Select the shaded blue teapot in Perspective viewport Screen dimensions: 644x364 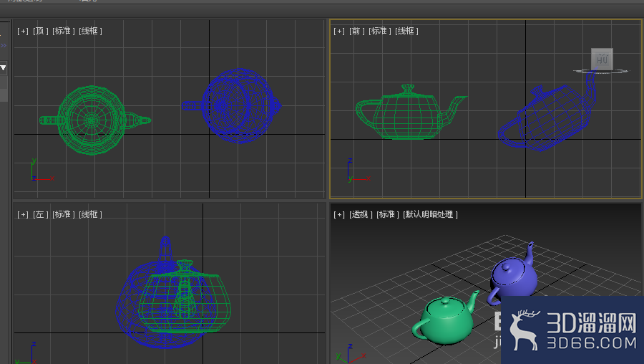tap(513, 274)
